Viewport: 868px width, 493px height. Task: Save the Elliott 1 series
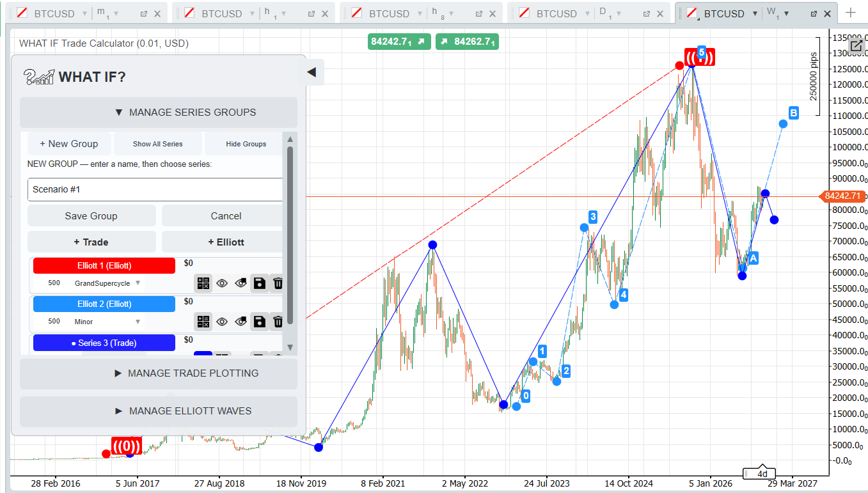pos(259,283)
